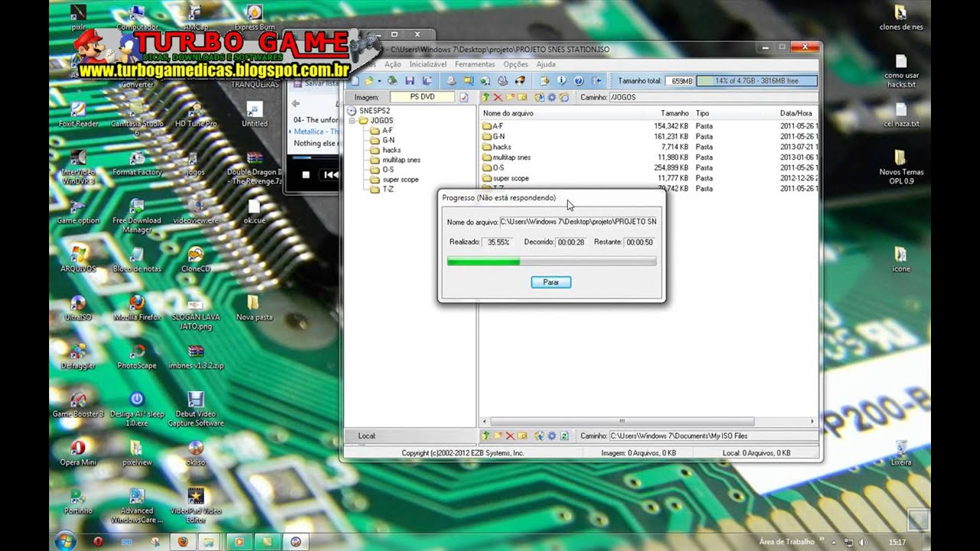Click the gear icon in Local toolbar

pos(551,435)
